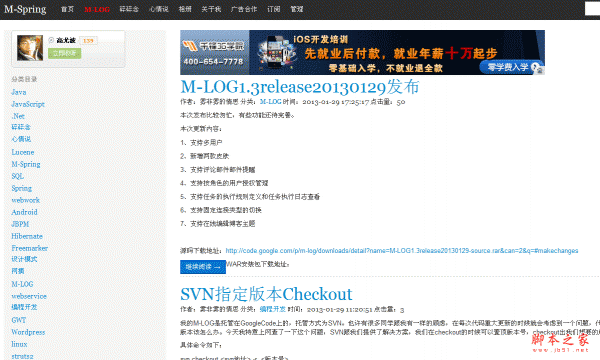This screenshot has height=360, width=600.
Task: Click 订阅 in the top navigation
Action: point(274,9)
